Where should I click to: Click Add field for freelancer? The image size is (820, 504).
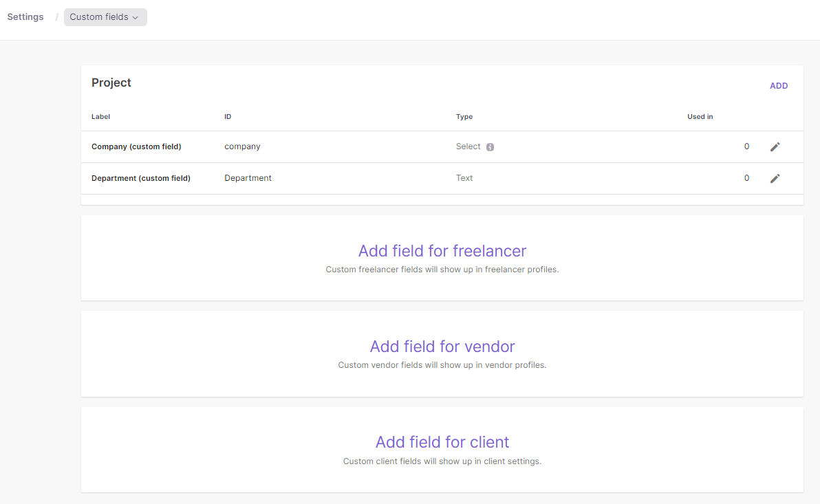click(442, 251)
